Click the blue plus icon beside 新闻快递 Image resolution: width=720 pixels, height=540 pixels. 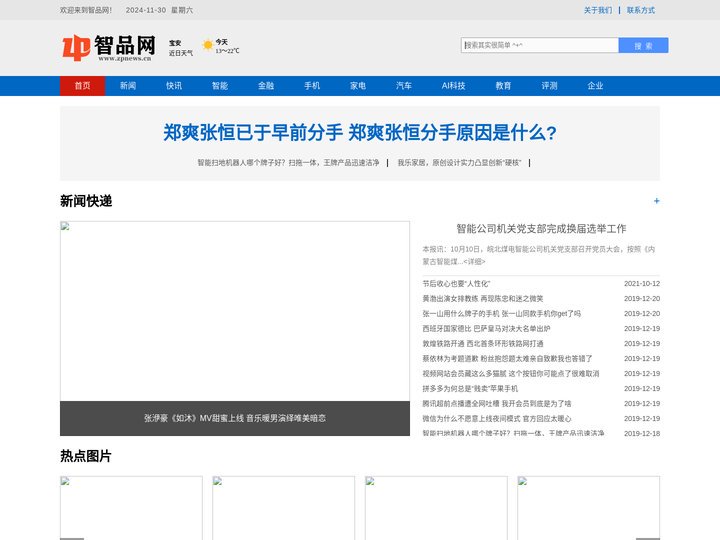pos(656,201)
